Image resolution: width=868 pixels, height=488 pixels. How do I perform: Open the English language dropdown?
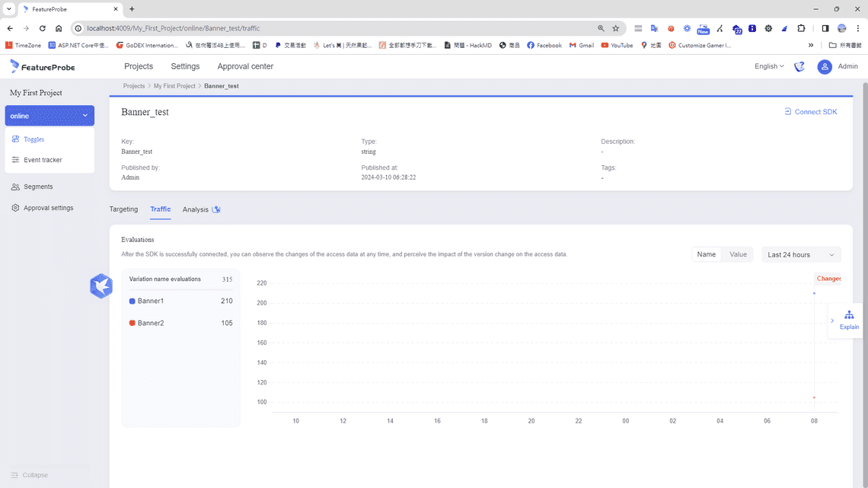768,67
